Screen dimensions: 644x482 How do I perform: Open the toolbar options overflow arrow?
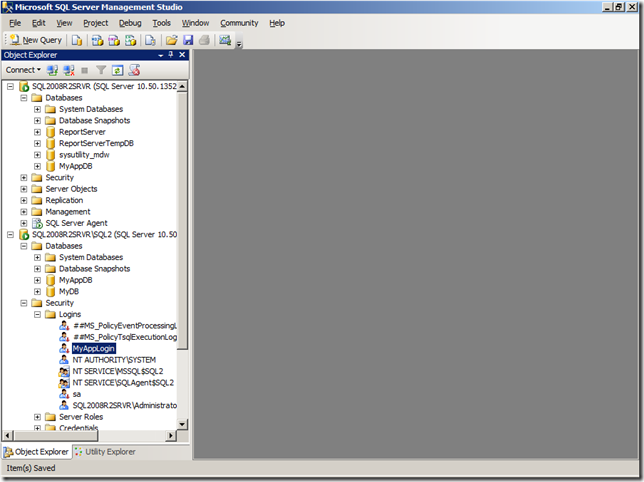click(239, 43)
